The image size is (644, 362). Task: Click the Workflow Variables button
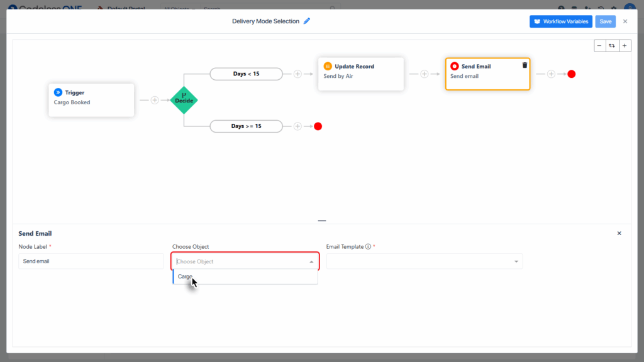pyautogui.click(x=560, y=21)
